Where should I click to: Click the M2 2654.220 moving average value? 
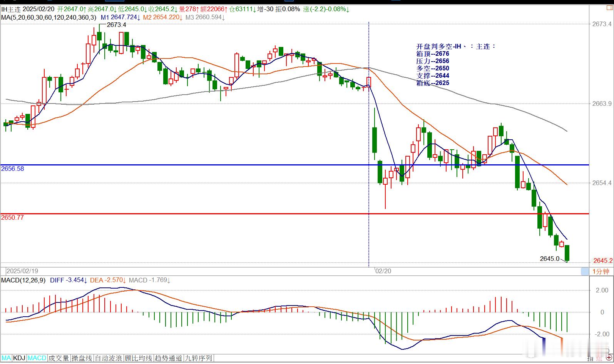pos(162,17)
